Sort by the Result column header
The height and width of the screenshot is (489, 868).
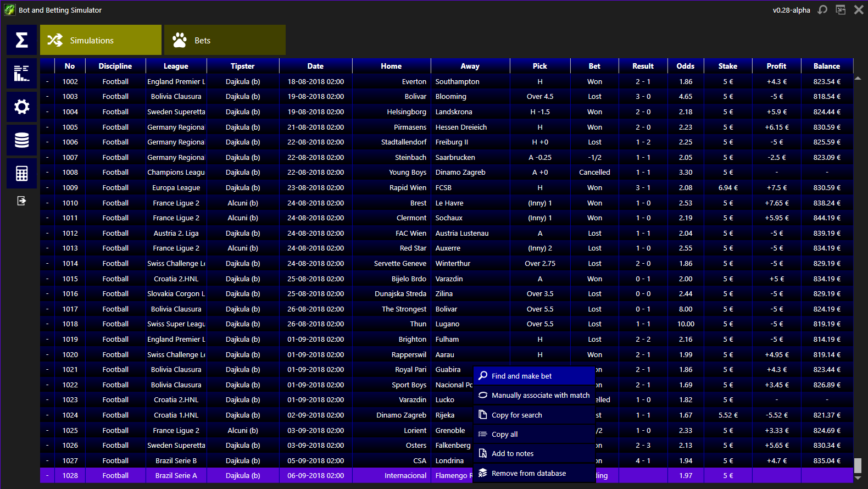(643, 66)
